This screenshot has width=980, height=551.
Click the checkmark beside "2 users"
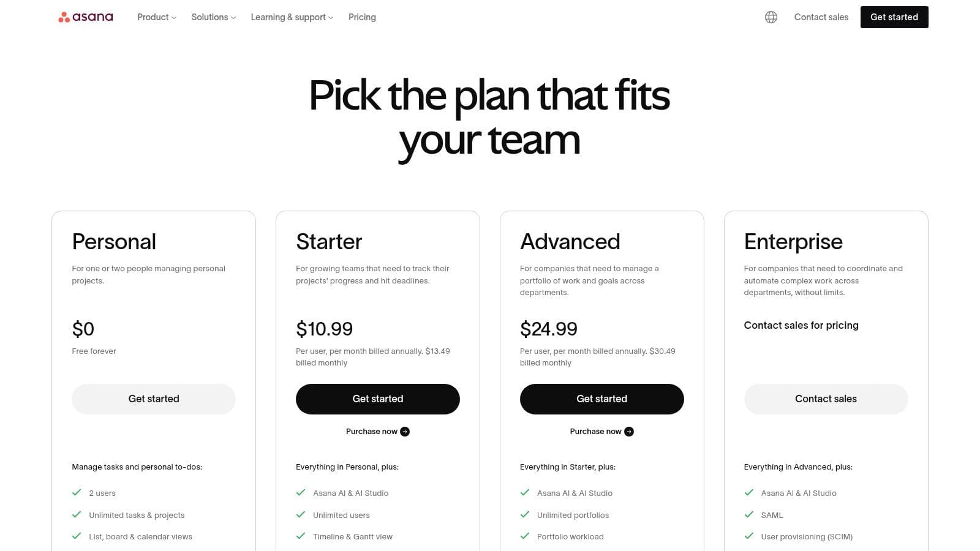click(x=77, y=492)
